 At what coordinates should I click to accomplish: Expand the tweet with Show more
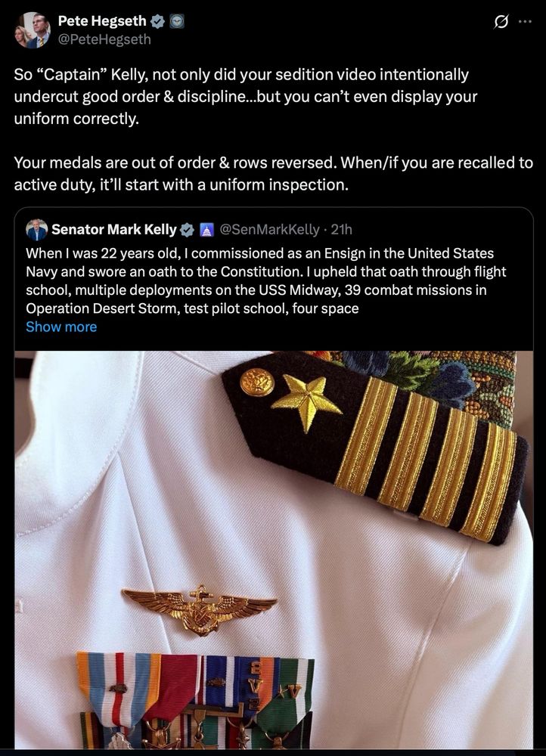coord(61,327)
